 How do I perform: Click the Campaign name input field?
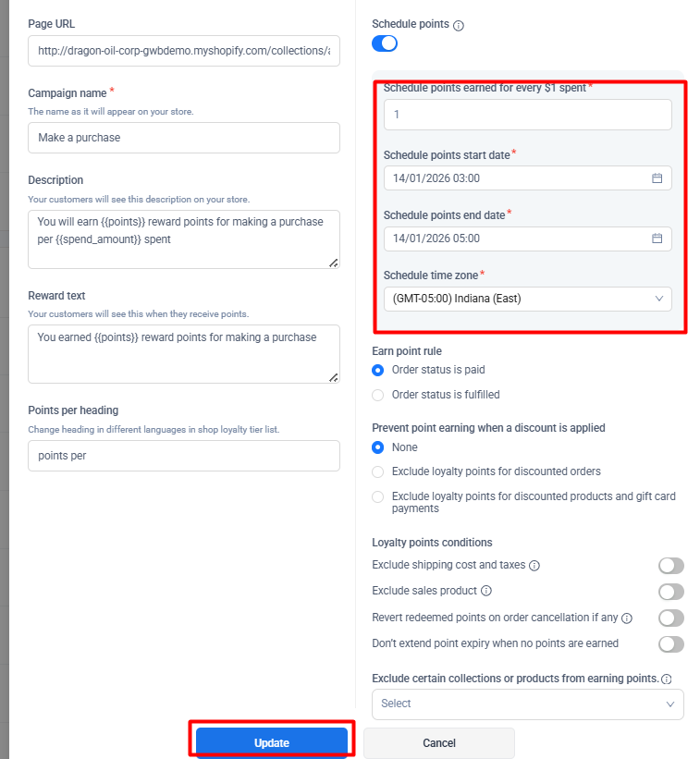(184, 138)
